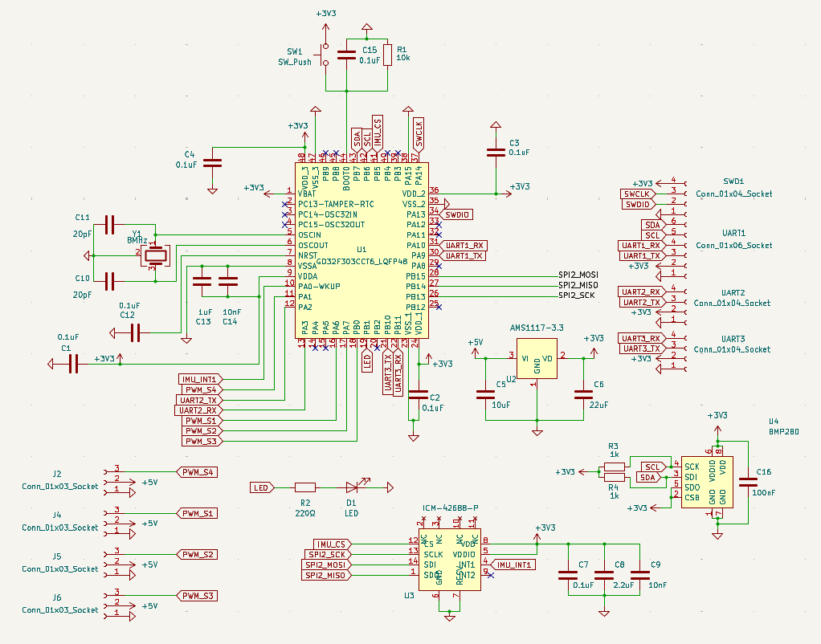
Task: Select the SPI2_MISO net label at PB14
Action: click(x=578, y=285)
